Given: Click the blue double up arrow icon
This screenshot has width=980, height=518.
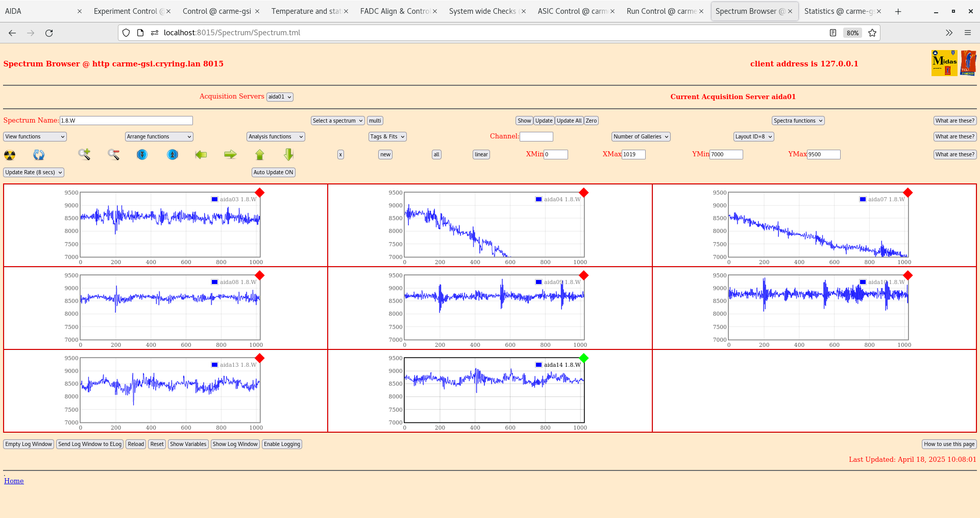Looking at the screenshot, I should (173, 154).
